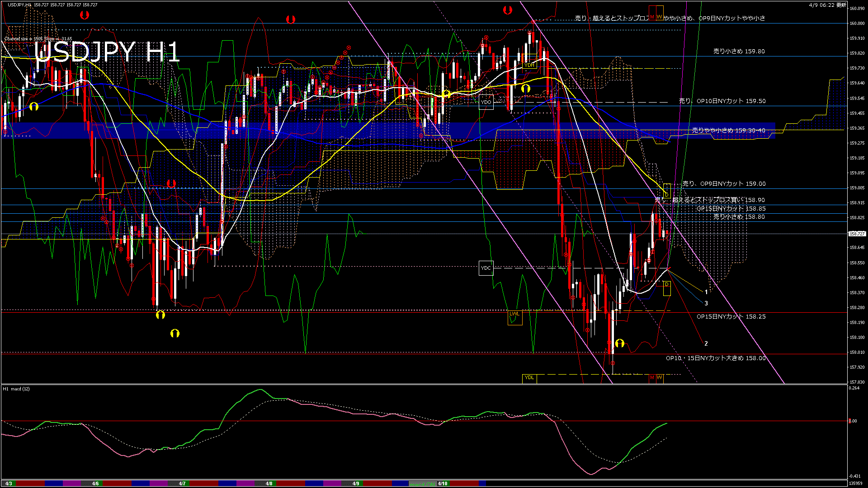
Task: Toggle the circled stop-loss marker below 157.92
Action: (x=613, y=363)
